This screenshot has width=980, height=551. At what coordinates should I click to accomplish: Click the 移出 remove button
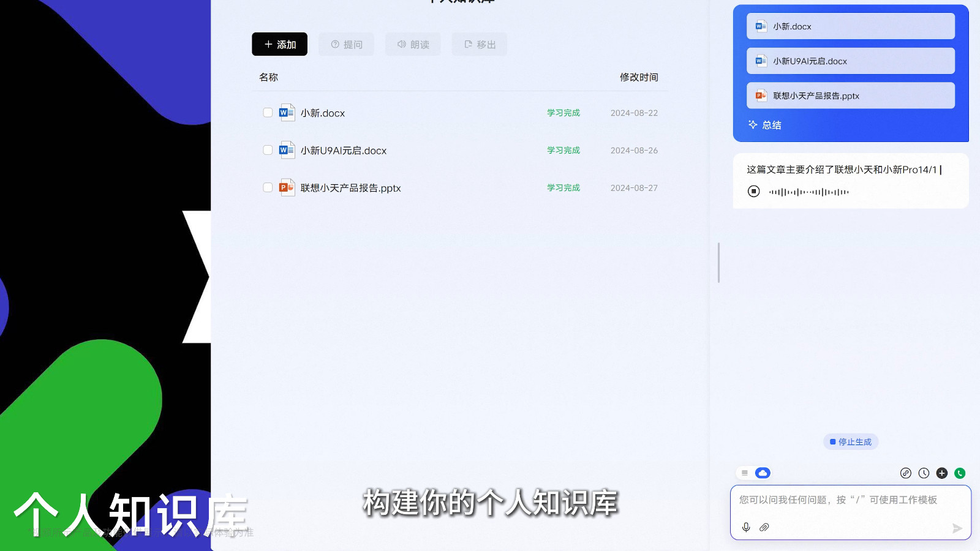(480, 44)
